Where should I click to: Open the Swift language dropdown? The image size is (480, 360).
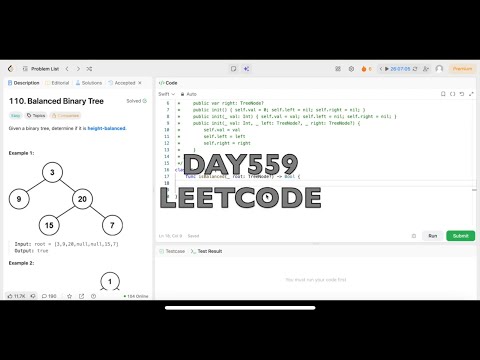coord(166,94)
